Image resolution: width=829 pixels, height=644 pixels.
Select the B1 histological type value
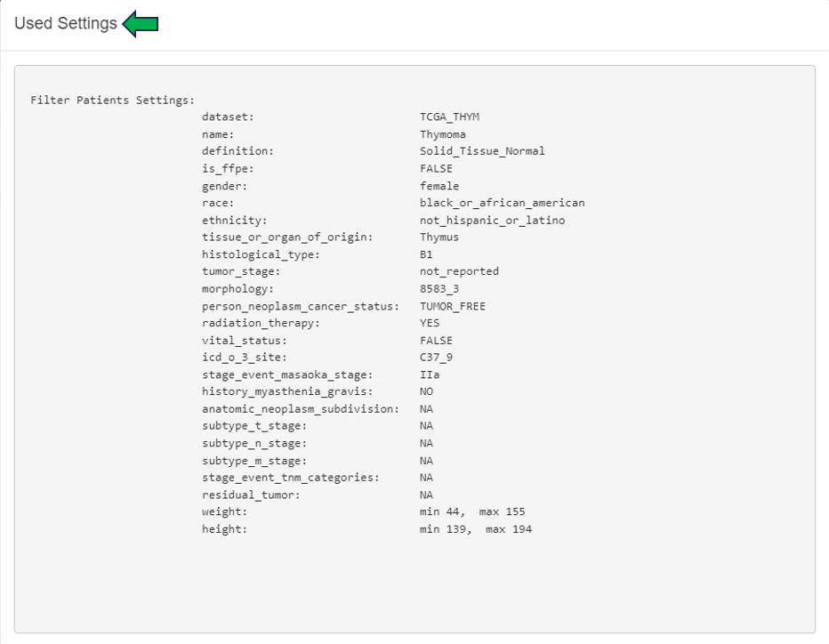[x=426, y=254]
